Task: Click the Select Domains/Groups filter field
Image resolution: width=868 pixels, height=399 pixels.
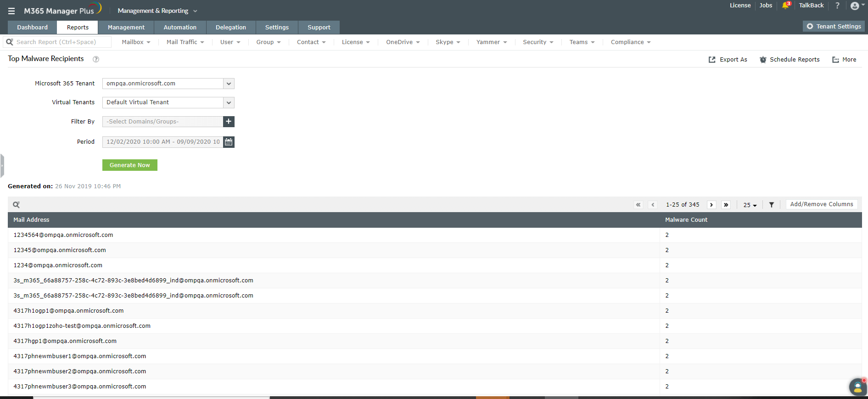Action: [162, 122]
